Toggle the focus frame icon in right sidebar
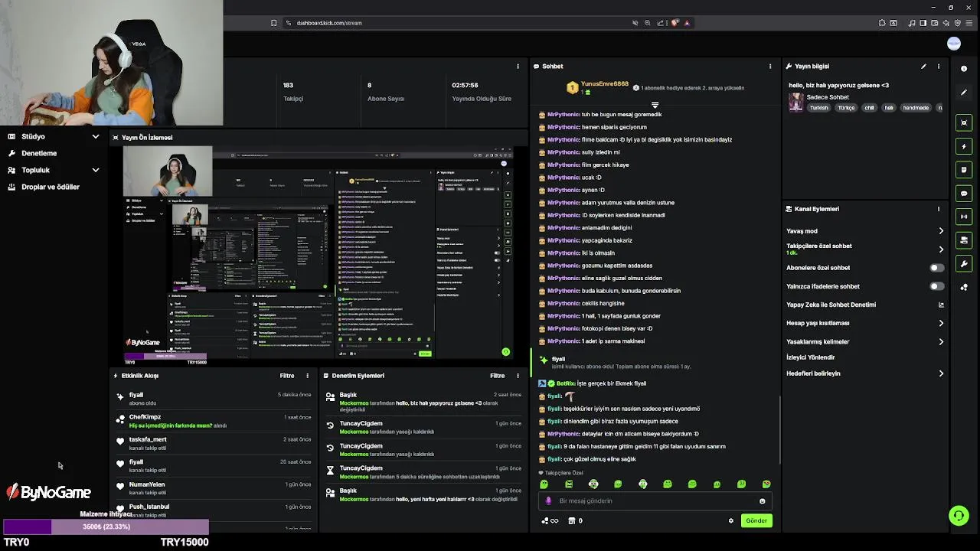 click(964, 122)
